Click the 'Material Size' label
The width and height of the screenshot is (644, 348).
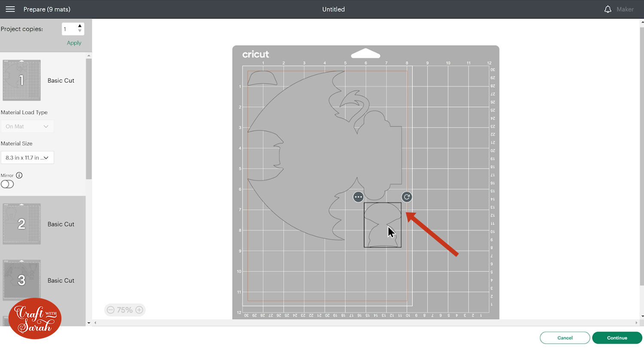(17, 143)
